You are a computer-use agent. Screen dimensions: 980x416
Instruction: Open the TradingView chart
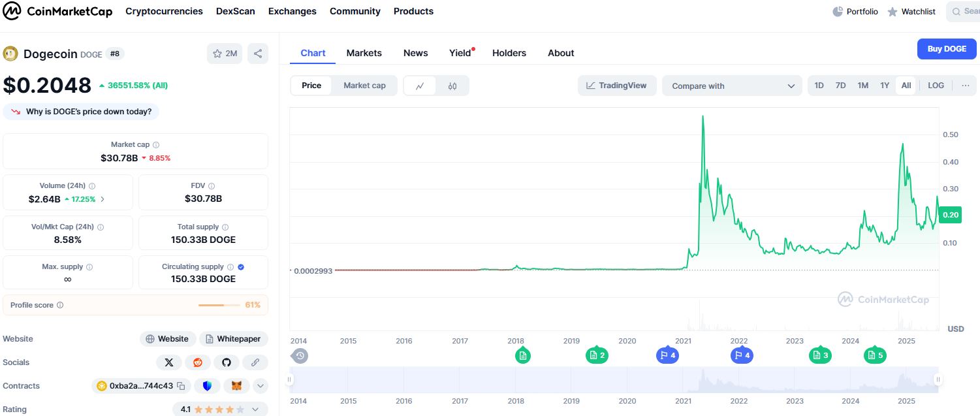(617, 86)
